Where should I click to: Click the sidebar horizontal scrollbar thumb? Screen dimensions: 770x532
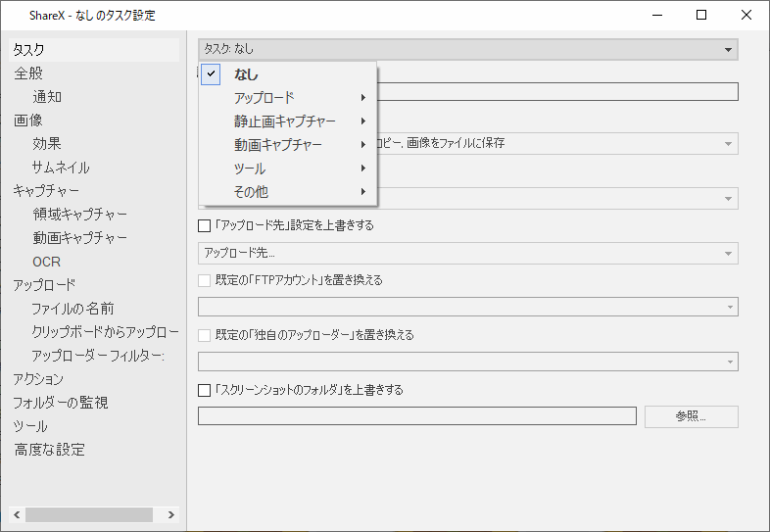pos(89,514)
